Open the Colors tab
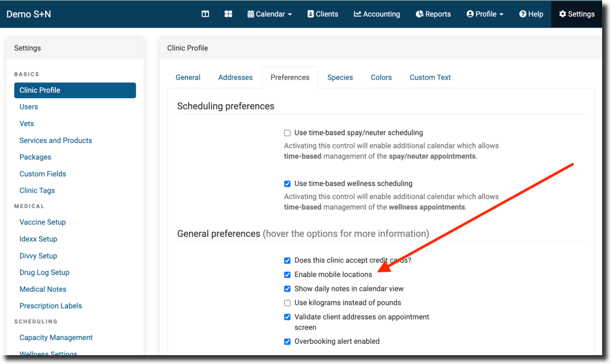The image size is (611, 364). pos(381,77)
